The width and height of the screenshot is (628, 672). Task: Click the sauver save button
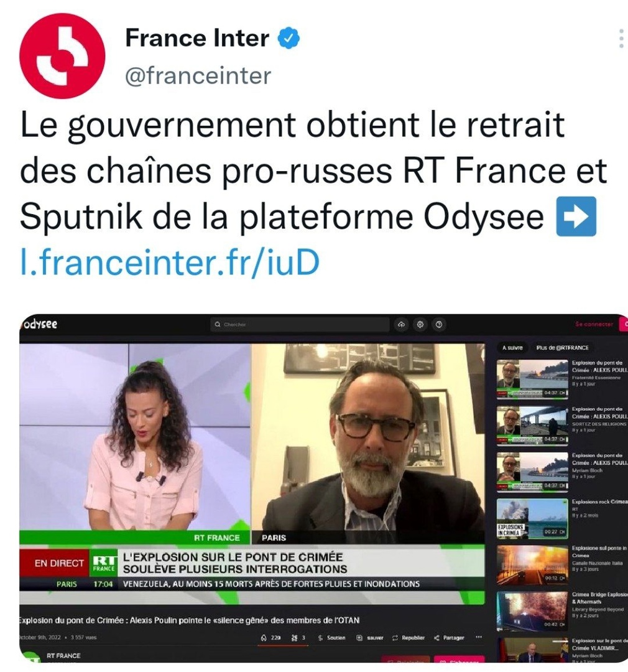370,638
